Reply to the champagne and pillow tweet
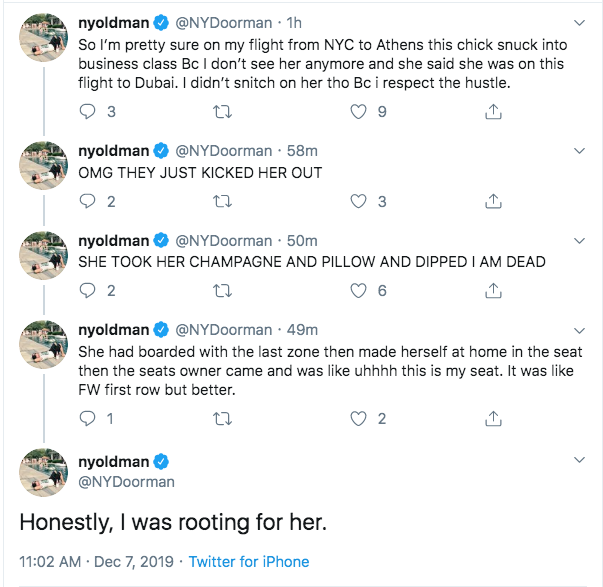 (89, 291)
